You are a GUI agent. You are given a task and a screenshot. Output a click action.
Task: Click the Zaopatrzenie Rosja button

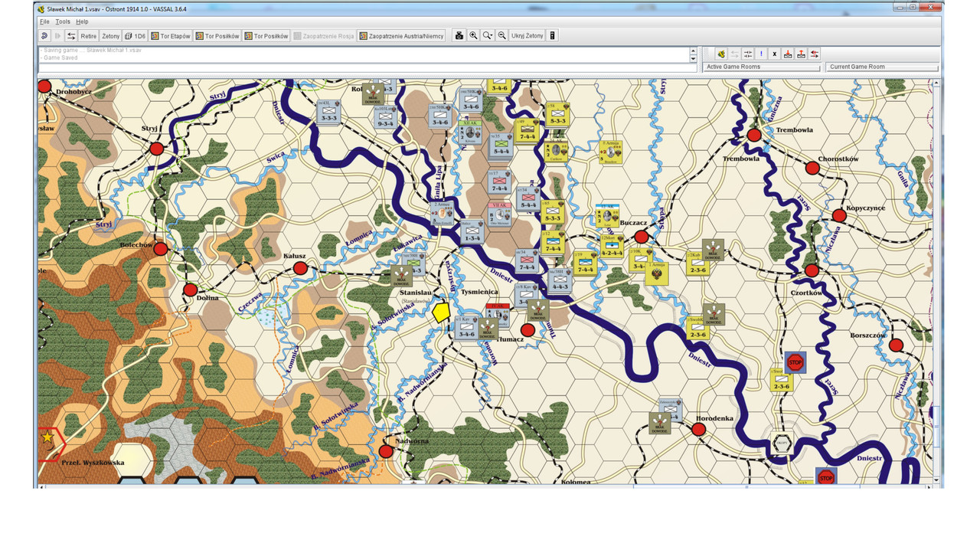tap(324, 36)
